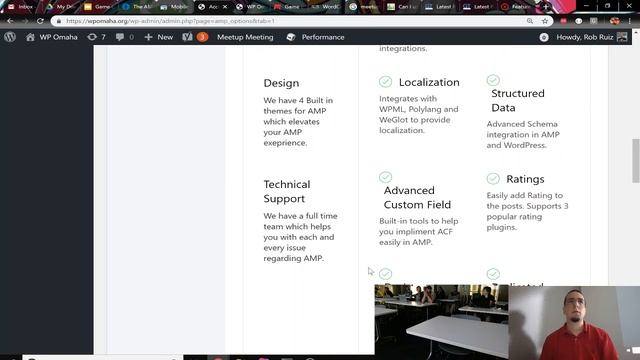640x360 pixels.
Task: Click the Ratings heading
Action: pos(525,179)
